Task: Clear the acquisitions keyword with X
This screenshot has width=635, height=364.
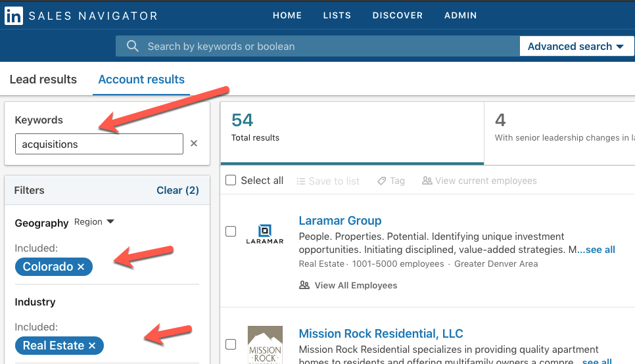Action: (194, 143)
